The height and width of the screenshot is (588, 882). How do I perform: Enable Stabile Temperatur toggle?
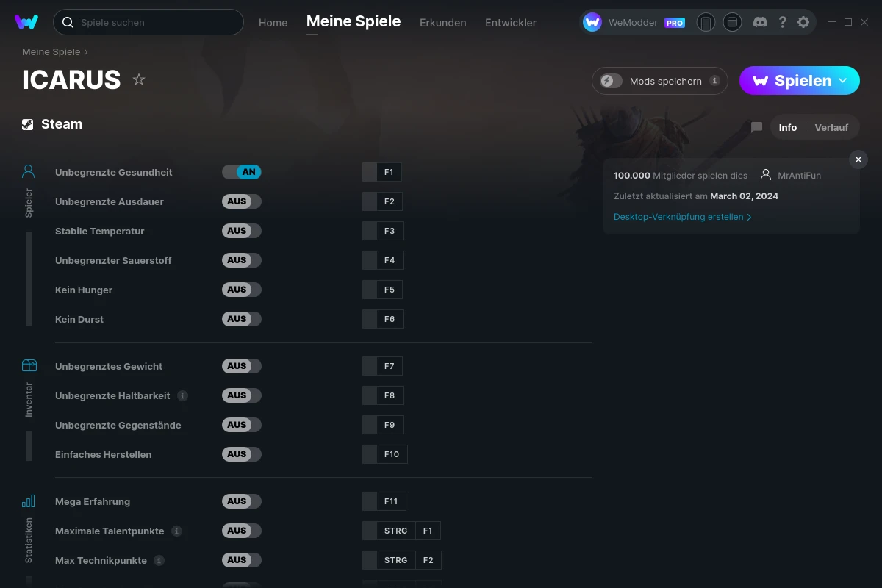(242, 231)
